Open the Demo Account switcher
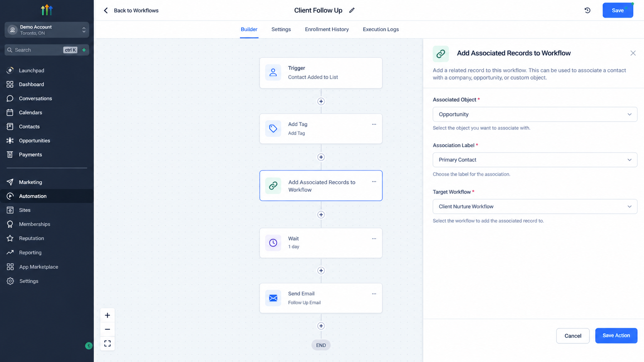The width and height of the screenshot is (644, 362). click(x=47, y=30)
